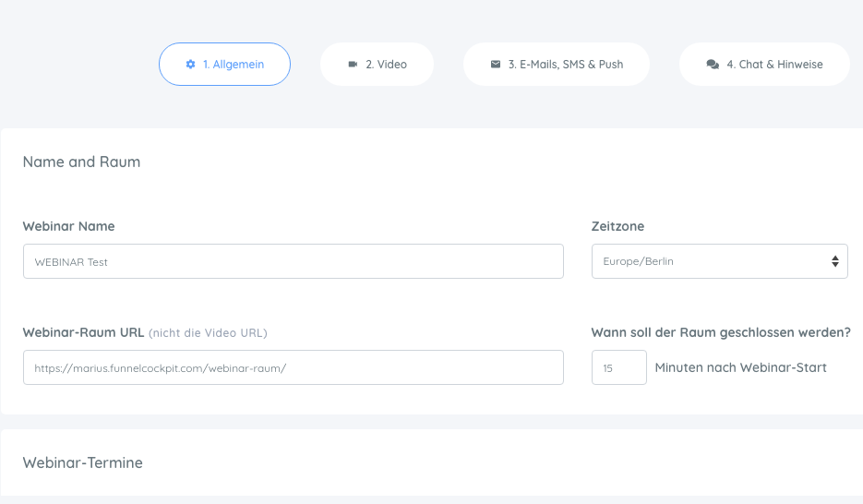The height and width of the screenshot is (504, 863).
Task: Click the envelope icon for E-Mails
Action: (496, 65)
